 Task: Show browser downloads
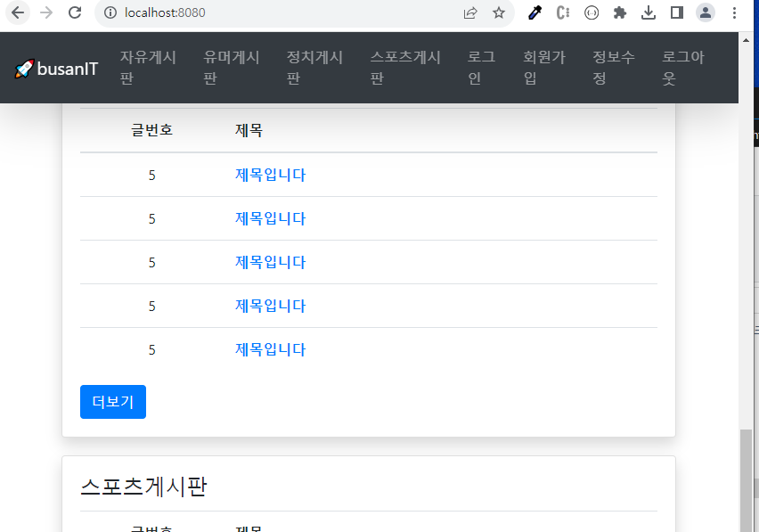point(649,12)
